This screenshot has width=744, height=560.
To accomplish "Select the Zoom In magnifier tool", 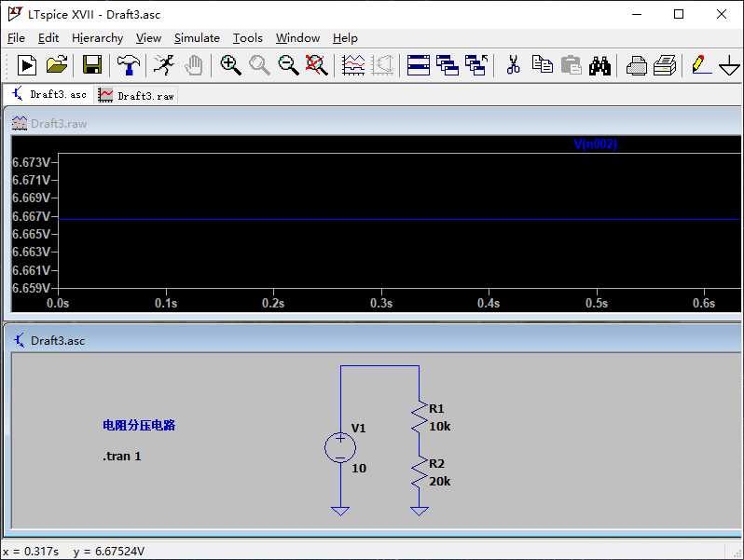I will [x=230, y=64].
